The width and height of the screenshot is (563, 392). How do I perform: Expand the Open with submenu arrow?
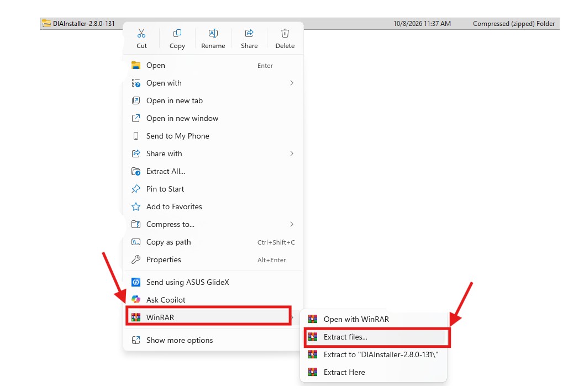coord(292,83)
